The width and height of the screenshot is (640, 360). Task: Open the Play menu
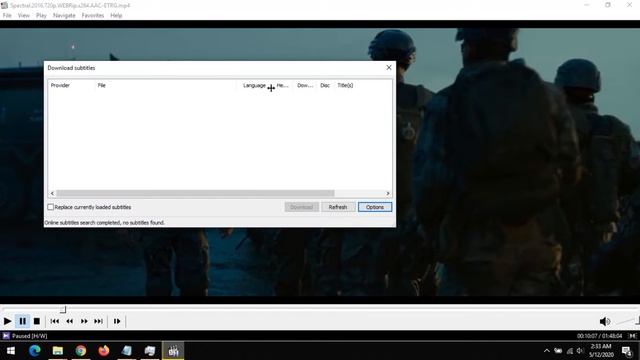tap(41, 16)
